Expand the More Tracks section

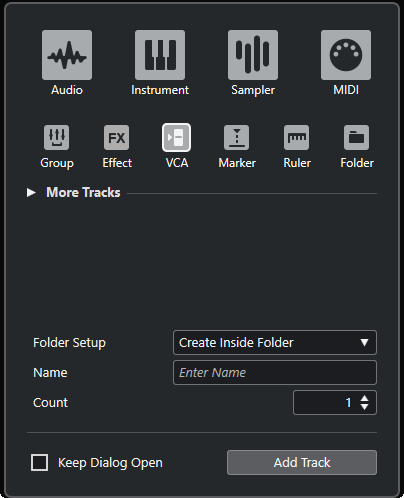[31, 192]
